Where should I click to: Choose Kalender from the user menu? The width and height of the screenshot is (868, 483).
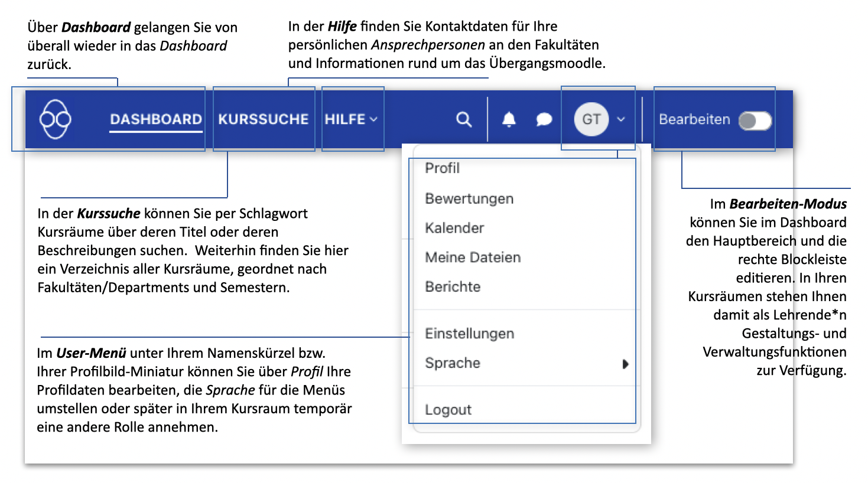pos(454,228)
